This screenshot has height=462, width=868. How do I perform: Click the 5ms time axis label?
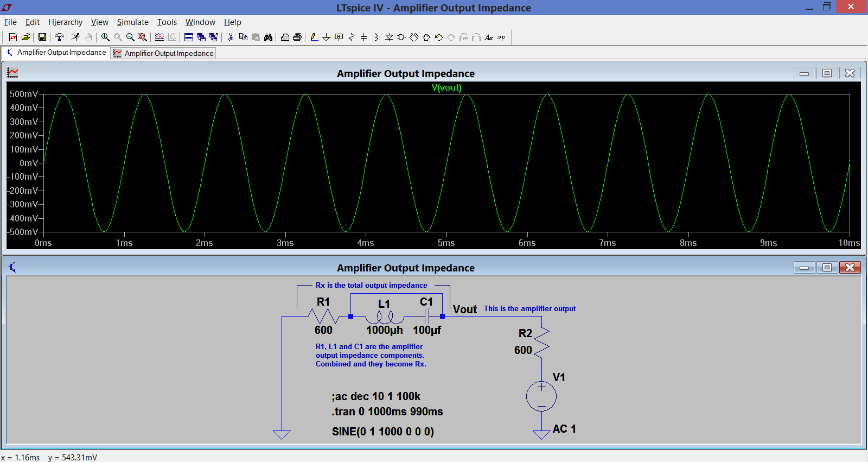click(446, 243)
